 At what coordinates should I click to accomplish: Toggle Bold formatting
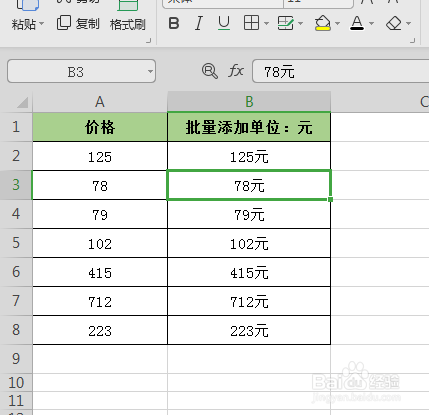click(174, 23)
